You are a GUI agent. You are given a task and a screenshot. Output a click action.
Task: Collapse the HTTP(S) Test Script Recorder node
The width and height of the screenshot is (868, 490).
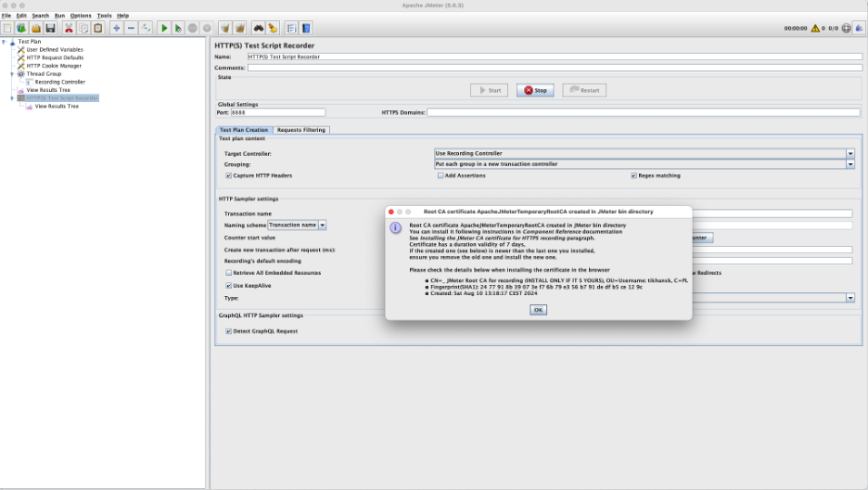12,98
